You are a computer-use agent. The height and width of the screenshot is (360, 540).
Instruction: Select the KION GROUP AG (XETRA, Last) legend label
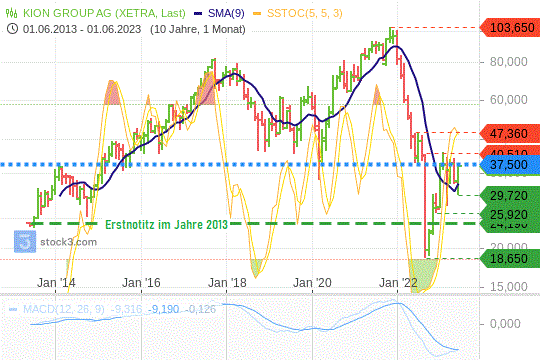pyautogui.click(x=104, y=13)
